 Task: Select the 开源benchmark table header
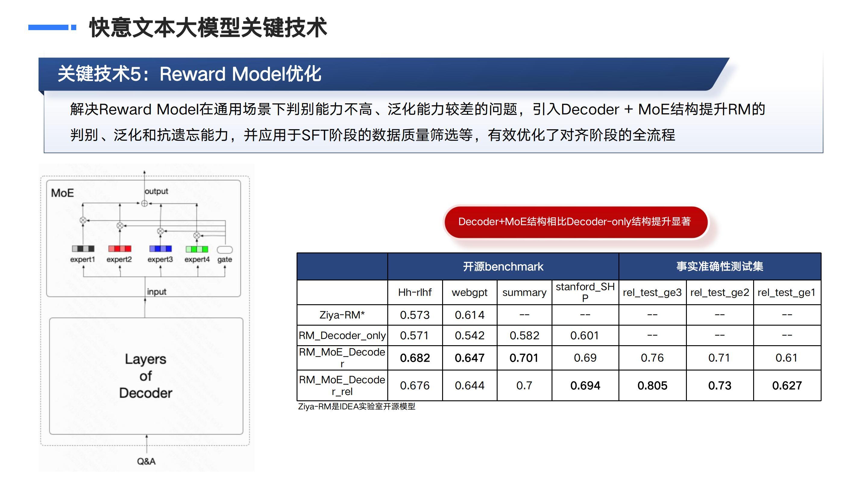point(503,267)
